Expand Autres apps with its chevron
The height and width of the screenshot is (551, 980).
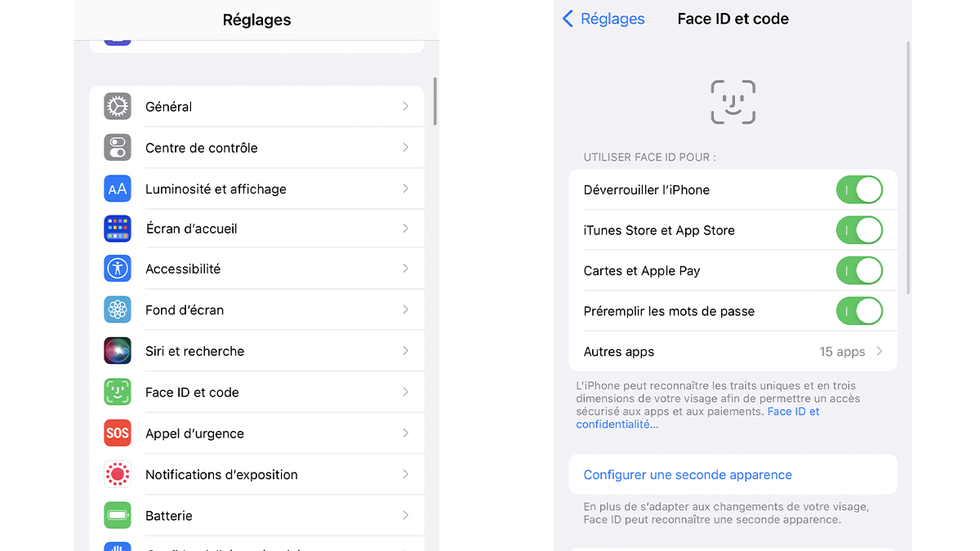[x=880, y=352]
